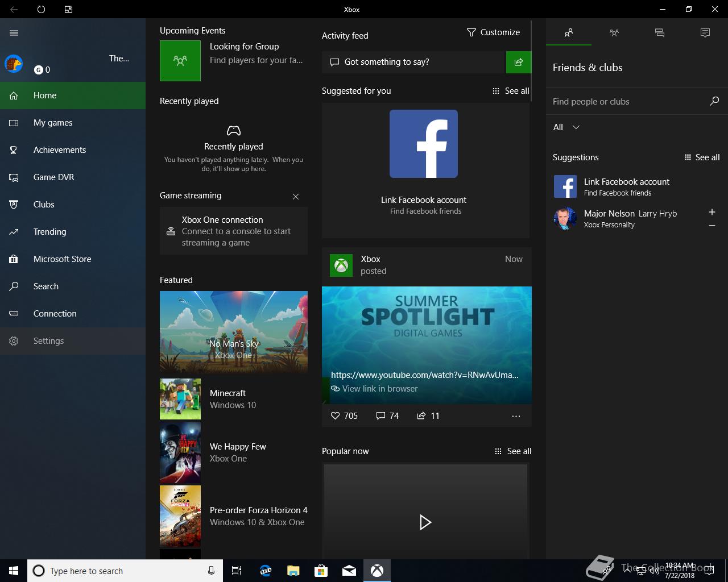This screenshot has height=582, width=728.
Task: Open Pre-order Forza Horizon 4 item
Action: tap(234, 516)
